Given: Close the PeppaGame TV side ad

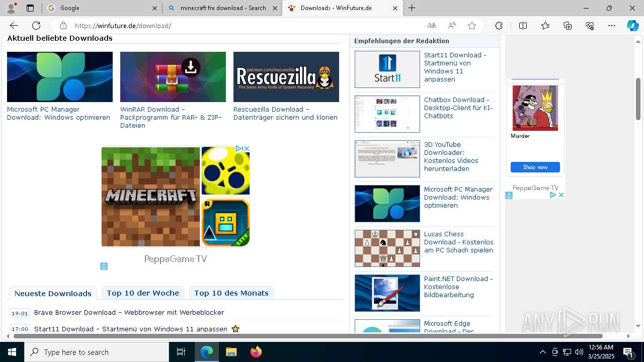Looking at the screenshot, I should (561, 195).
